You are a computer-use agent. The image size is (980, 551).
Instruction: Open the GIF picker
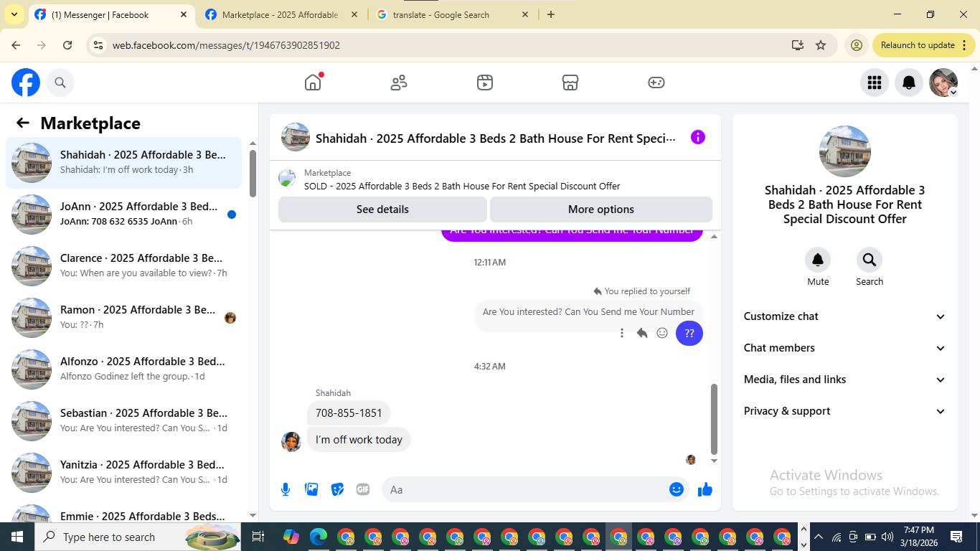(363, 489)
